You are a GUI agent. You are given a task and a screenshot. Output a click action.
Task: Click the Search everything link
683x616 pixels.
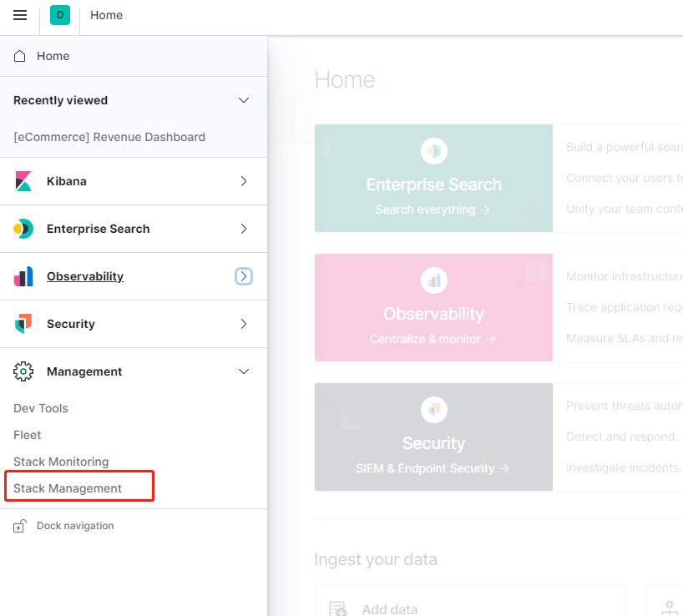[x=433, y=210]
